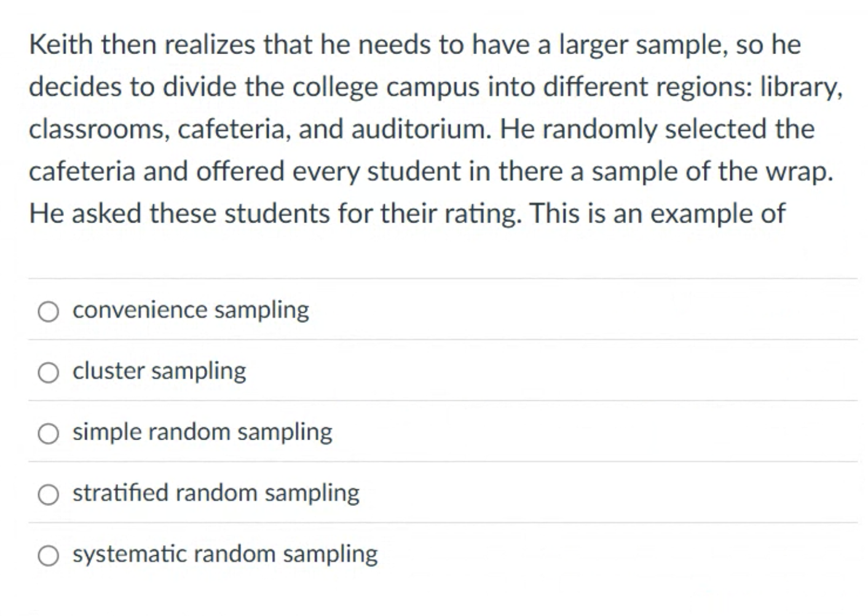Select the systematic random sampling radio button
This screenshot has height=616, width=868.
pos(49,554)
